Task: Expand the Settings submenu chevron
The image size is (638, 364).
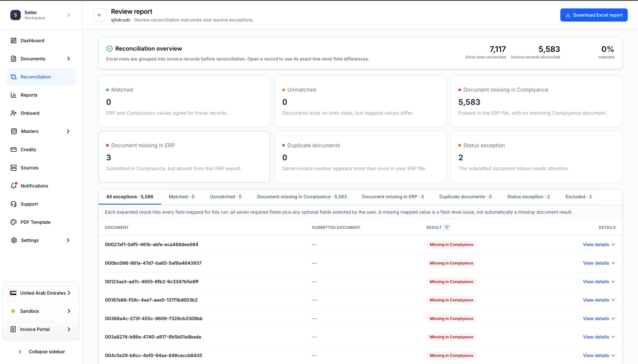Action: (68, 240)
